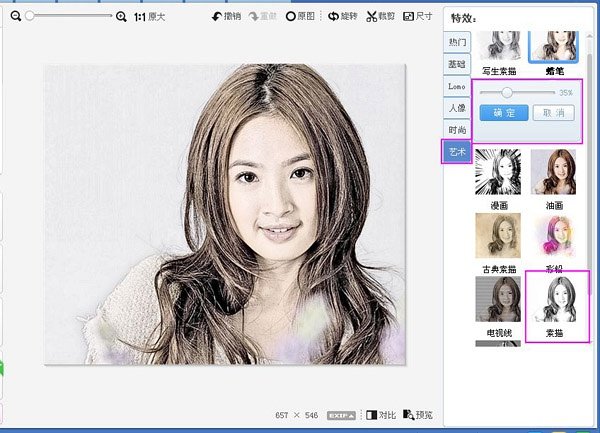Select the crop (裁剪) scissors tool
The width and height of the screenshot is (600, 433).
[x=372, y=17]
